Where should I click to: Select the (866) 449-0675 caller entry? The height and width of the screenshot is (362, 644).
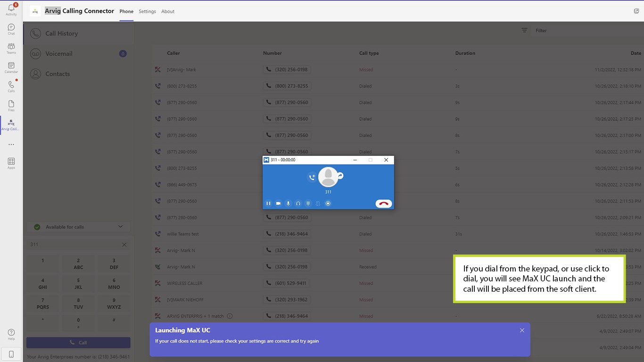(182, 185)
